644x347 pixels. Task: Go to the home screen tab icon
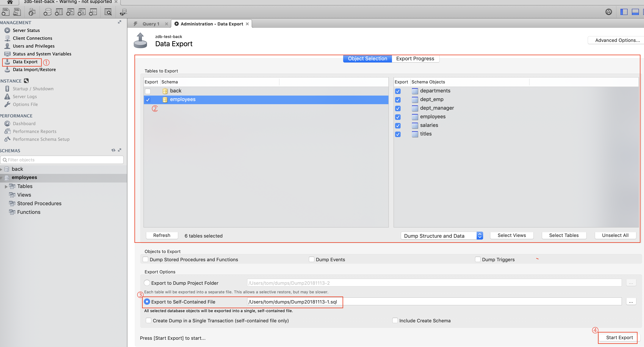[10, 2]
